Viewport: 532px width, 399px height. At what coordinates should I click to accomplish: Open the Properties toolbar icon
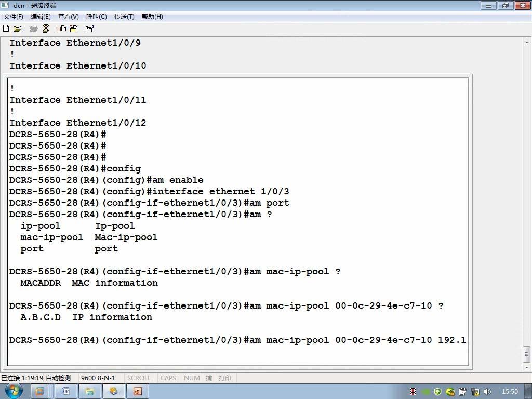(89, 29)
